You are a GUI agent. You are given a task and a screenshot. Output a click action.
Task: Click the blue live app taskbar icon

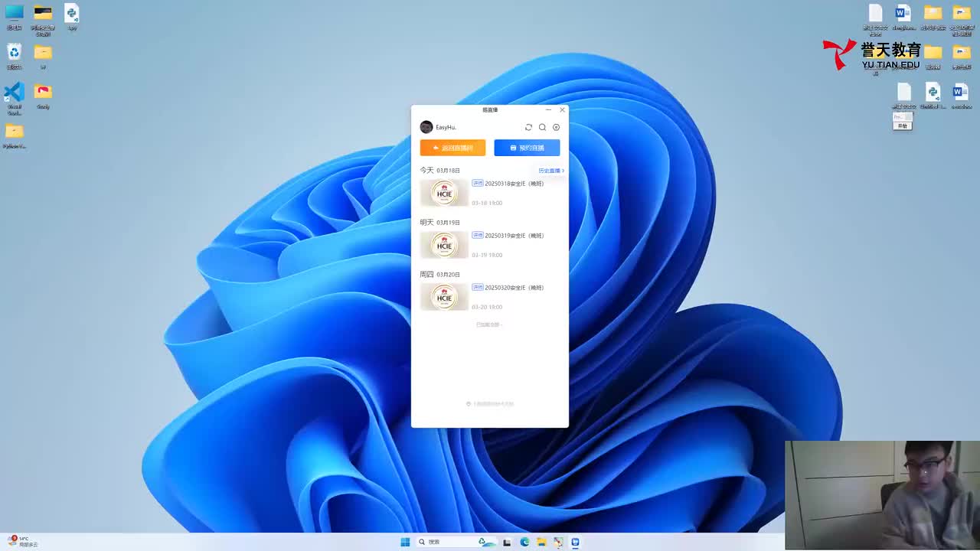pyautogui.click(x=575, y=542)
